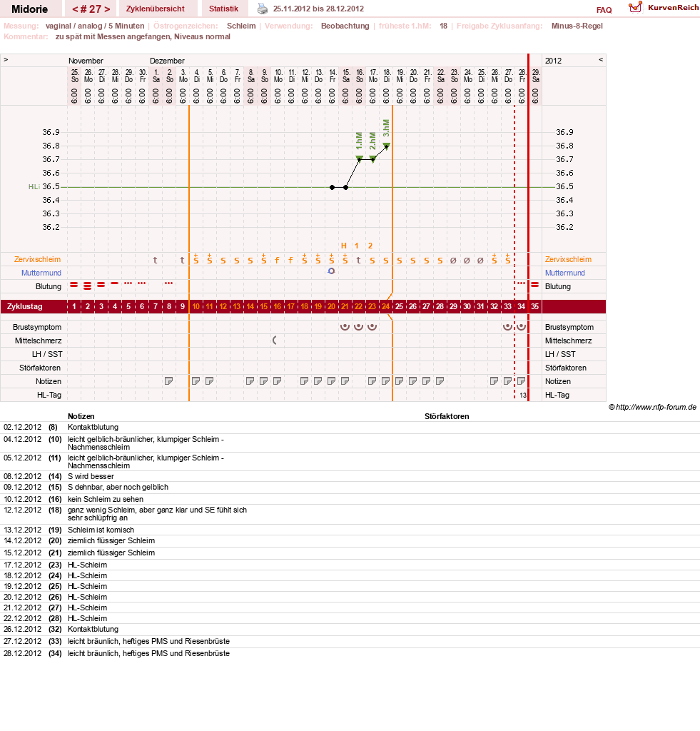This screenshot has height=731, width=700.
Task: Select cycle day 1 in the Zyklustag bar
Action: coord(74,306)
